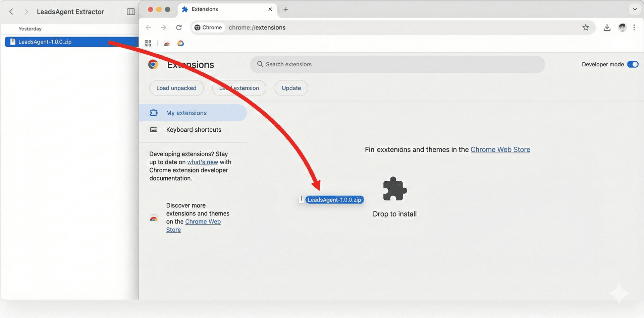Open the Chrome Web Store link
Screen dimensions: 644x318
tap(500, 149)
